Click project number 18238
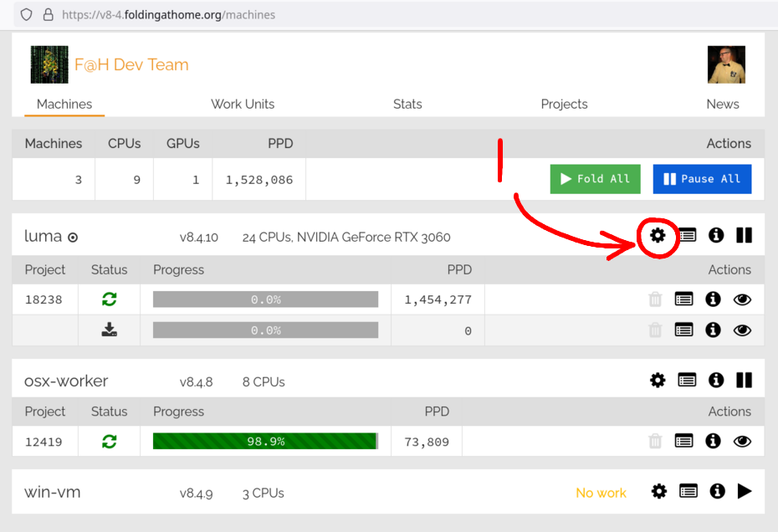 pyautogui.click(x=44, y=299)
